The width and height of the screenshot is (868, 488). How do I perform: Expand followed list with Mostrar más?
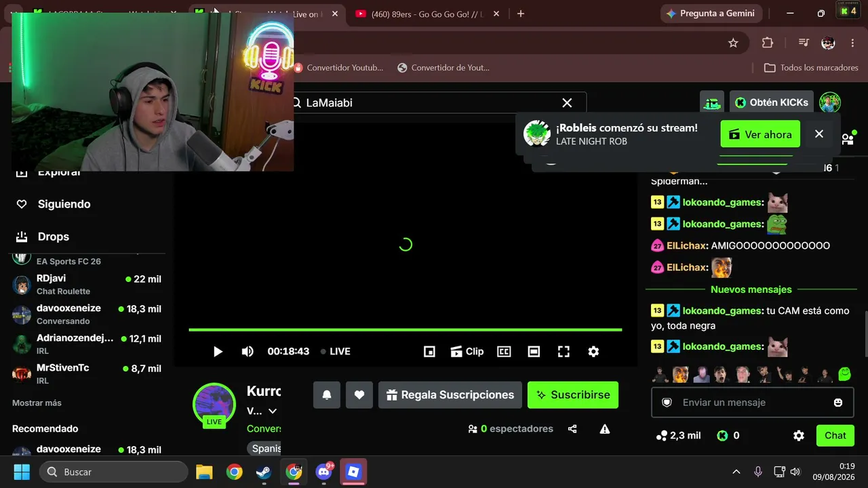click(x=37, y=403)
